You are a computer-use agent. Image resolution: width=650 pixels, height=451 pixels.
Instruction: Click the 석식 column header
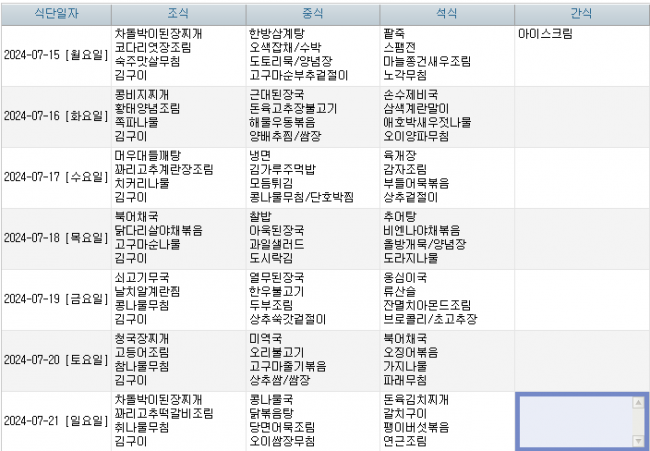coord(447,13)
